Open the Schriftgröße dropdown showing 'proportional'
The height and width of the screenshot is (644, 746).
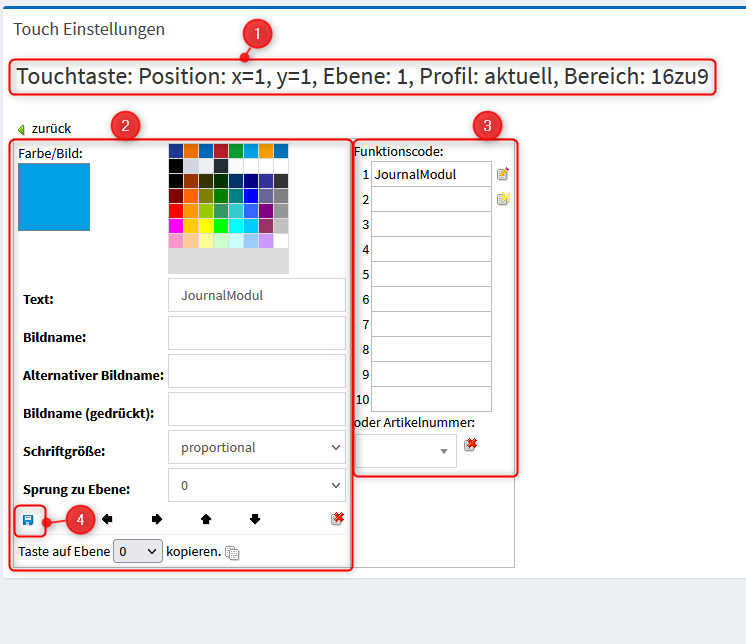[257, 448]
